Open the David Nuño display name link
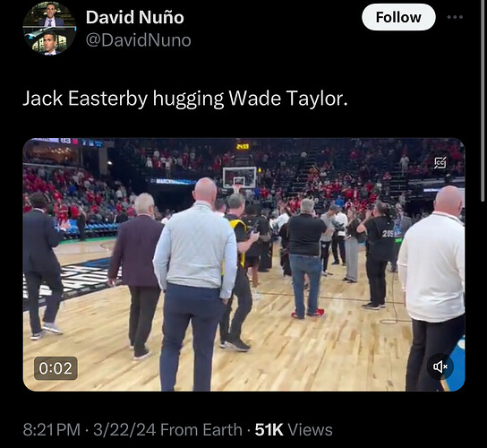 click(x=135, y=17)
